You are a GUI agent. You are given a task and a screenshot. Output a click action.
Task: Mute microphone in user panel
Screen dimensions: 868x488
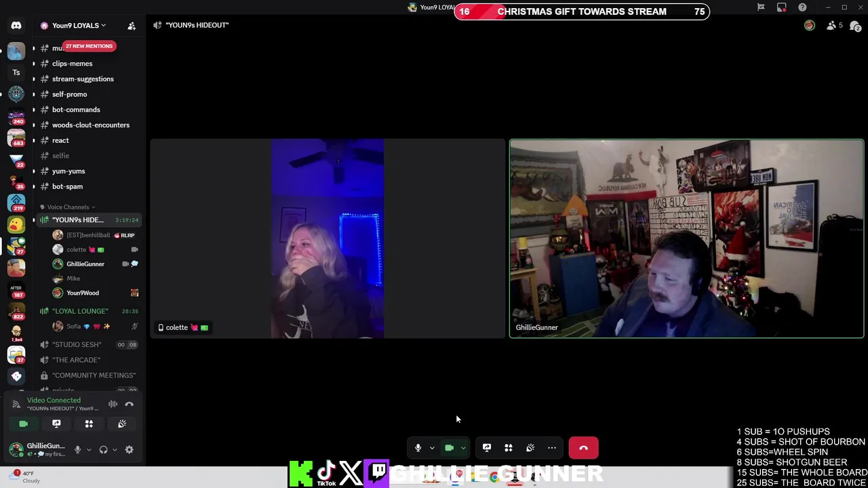tap(77, 449)
